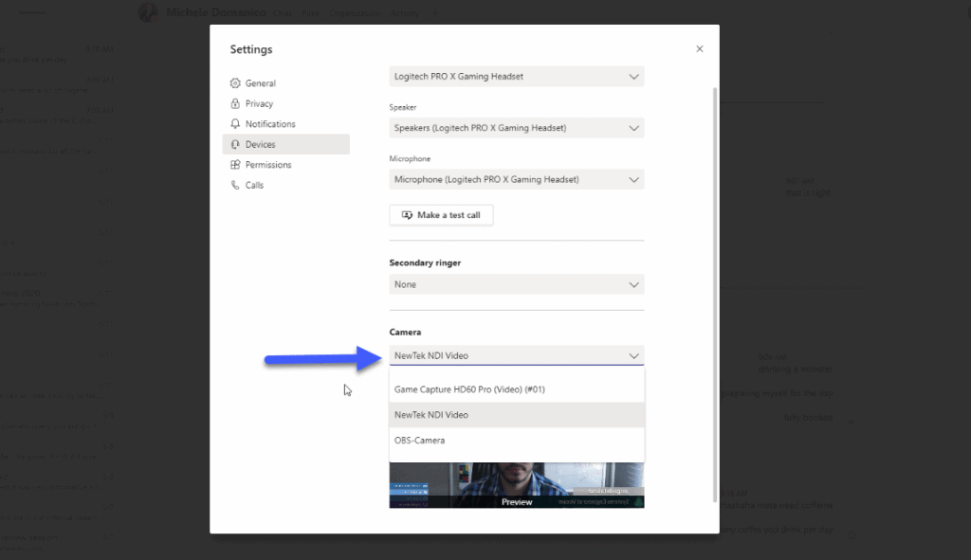Viewport: 971px width, 560px height.
Task: Click the test call icon on button
Action: click(407, 215)
